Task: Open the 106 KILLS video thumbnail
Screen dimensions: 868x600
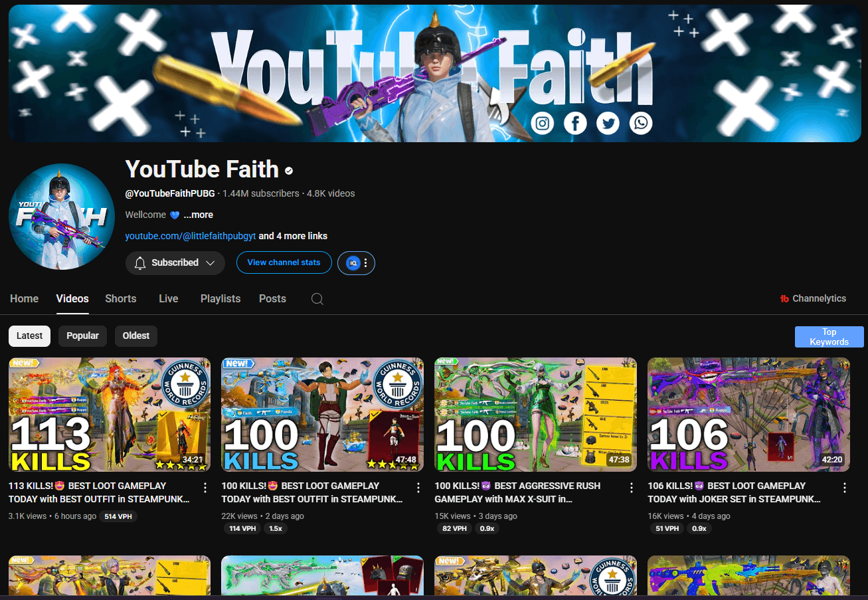Action: pos(748,415)
